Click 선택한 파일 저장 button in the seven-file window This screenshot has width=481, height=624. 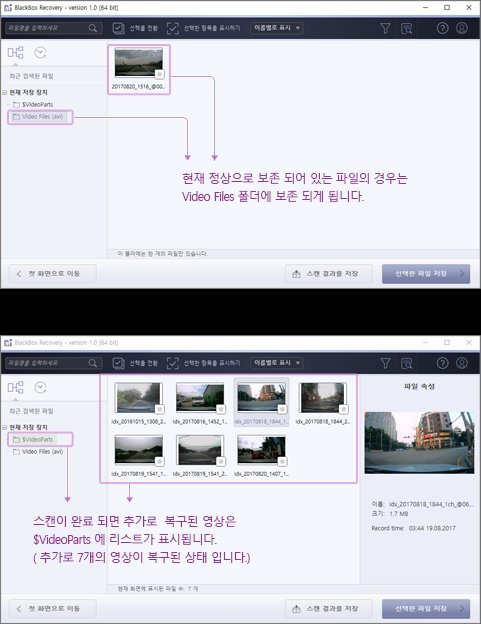[426, 609]
